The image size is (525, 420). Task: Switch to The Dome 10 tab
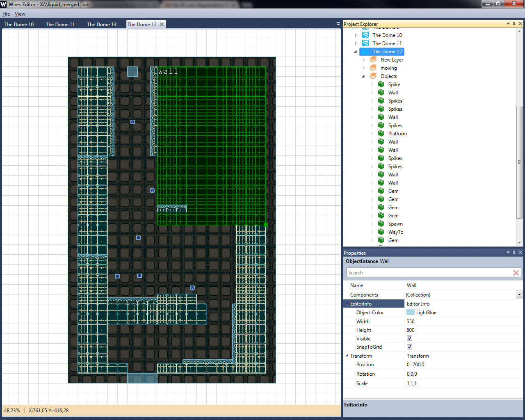[x=19, y=24]
